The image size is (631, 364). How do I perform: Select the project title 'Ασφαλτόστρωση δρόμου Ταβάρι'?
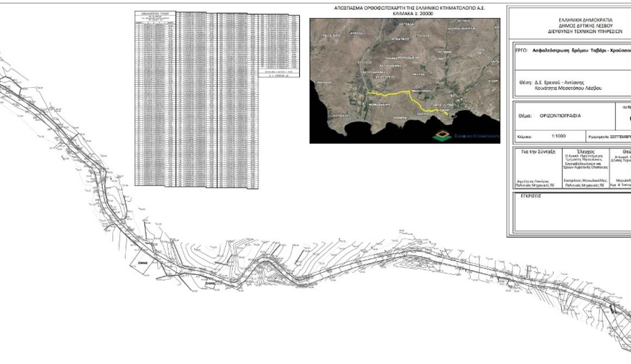569,51
